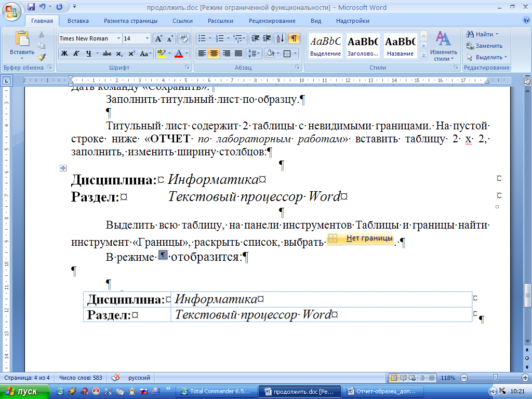Switch to Print Layout view in status bar

(394, 378)
